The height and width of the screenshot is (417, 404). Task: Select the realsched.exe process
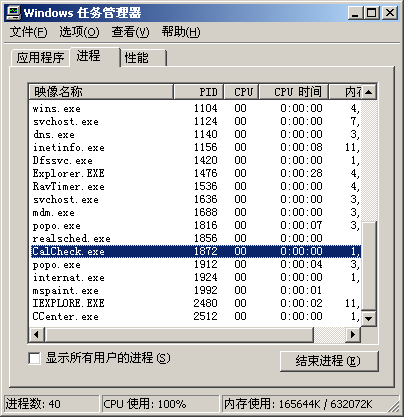coord(196,238)
